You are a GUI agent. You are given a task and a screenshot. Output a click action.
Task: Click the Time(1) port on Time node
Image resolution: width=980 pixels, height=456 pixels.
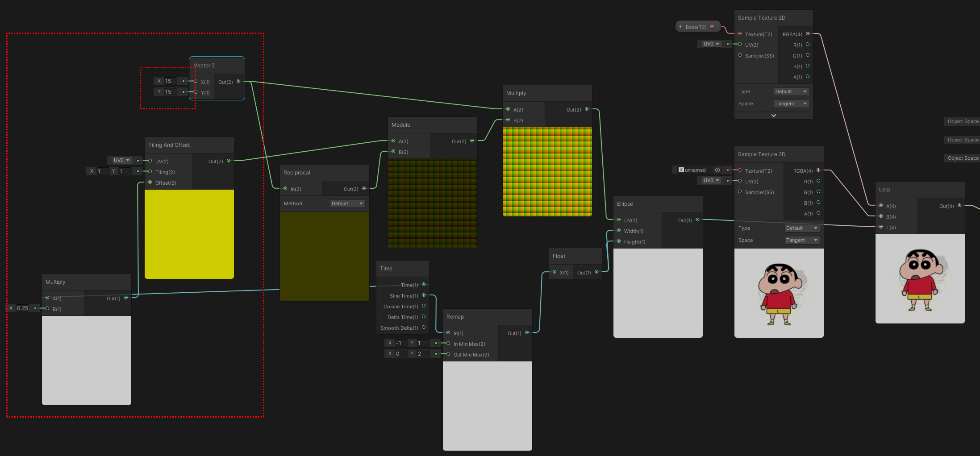tap(424, 284)
